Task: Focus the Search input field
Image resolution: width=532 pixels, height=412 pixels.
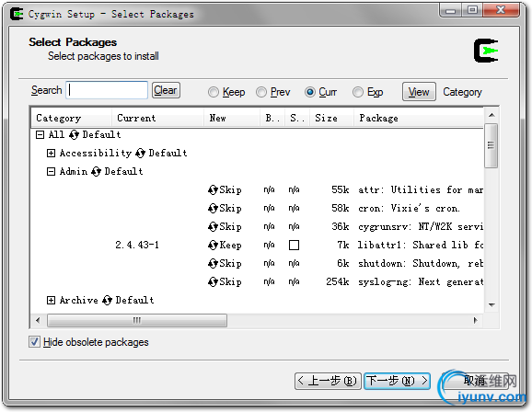Action: click(107, 90)
